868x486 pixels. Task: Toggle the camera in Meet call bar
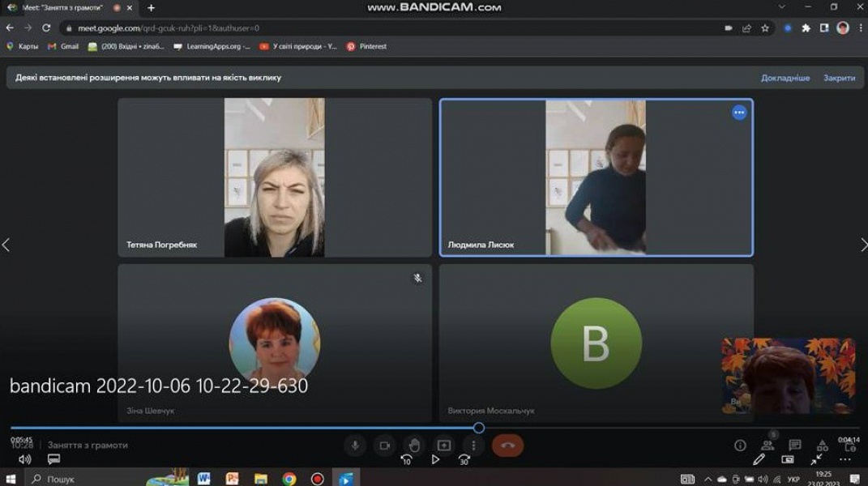385,446
